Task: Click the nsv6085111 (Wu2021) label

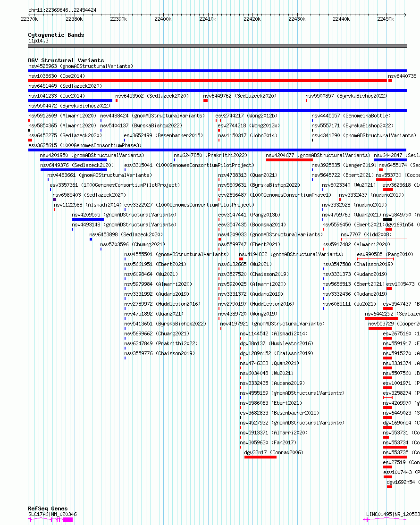Action: point(349,304)
